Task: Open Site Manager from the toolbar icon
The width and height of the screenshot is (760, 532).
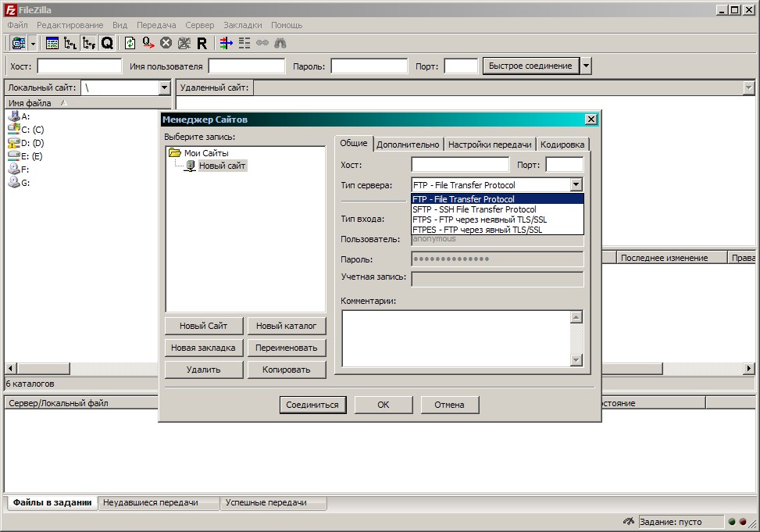Action: coord(16,44)
